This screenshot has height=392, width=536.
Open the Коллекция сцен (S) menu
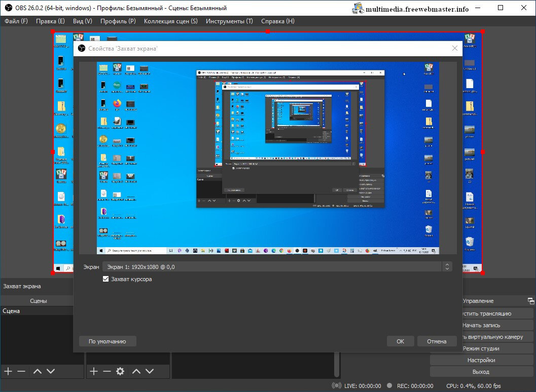pyautogui.click(x=170, y=21)
